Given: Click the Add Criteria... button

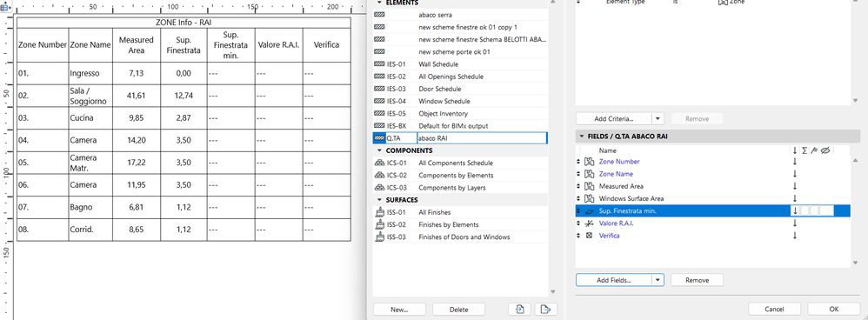Looking at the screenshot, I should tap(613, 118).
